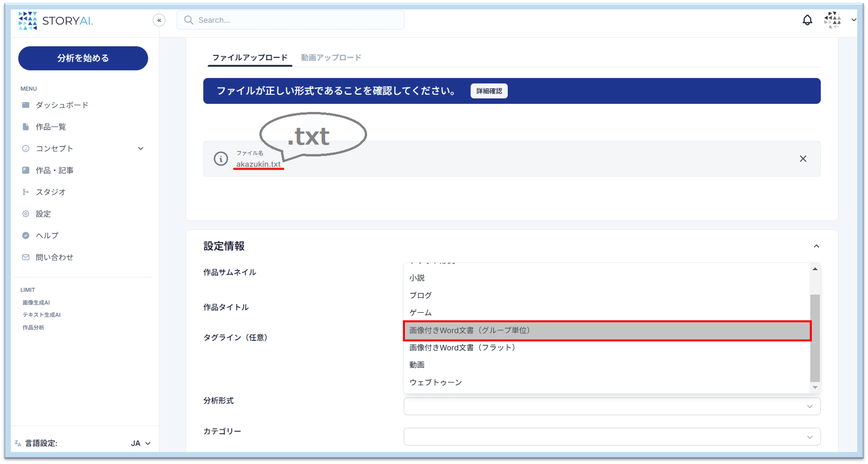Expand the コンセプト submenu chevron
Viewport: 868px width, 464px height.
[x=141, y=148]
